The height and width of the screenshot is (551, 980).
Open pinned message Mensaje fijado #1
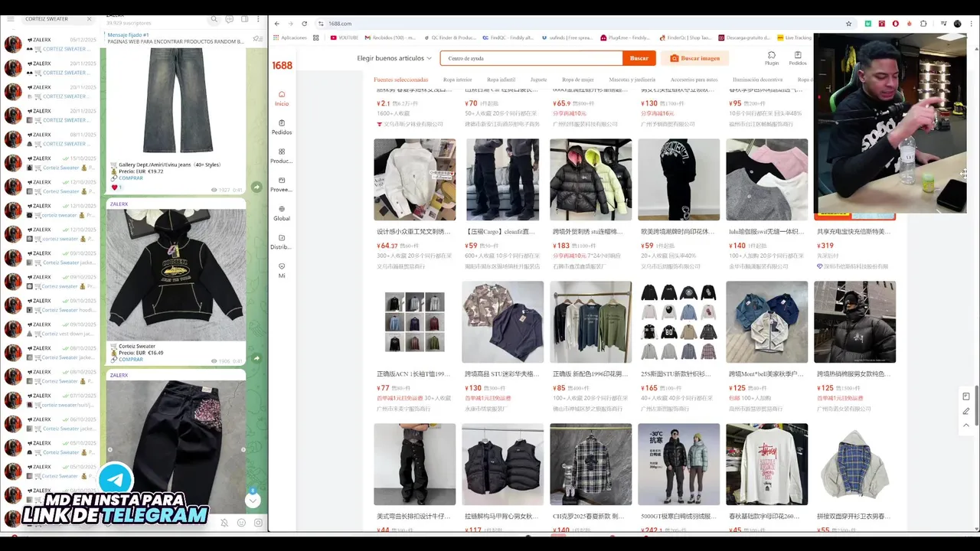176,37
